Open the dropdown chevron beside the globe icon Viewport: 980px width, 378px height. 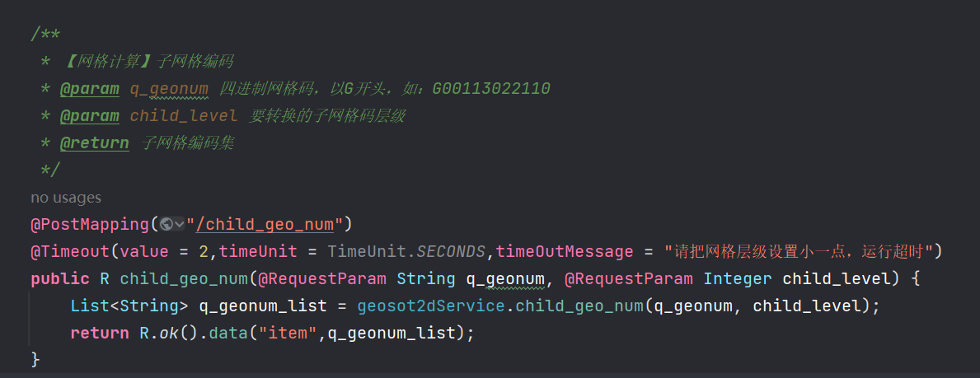click(x=180, y=224)
